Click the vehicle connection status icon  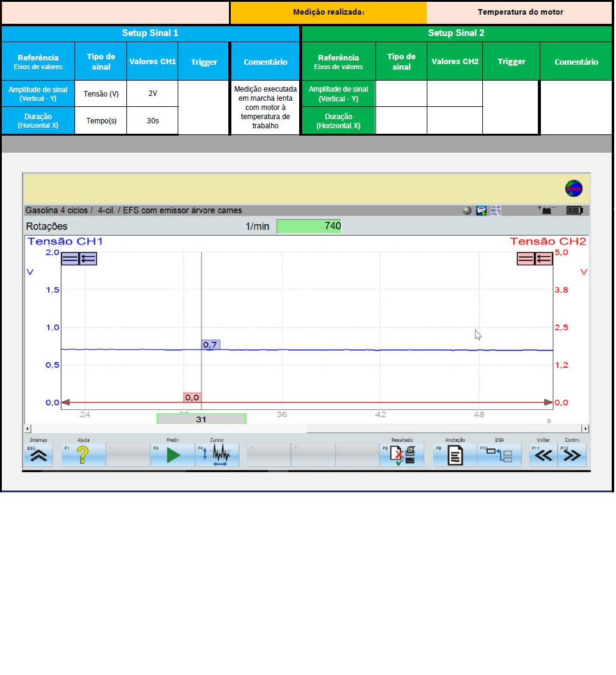(482, 211)
